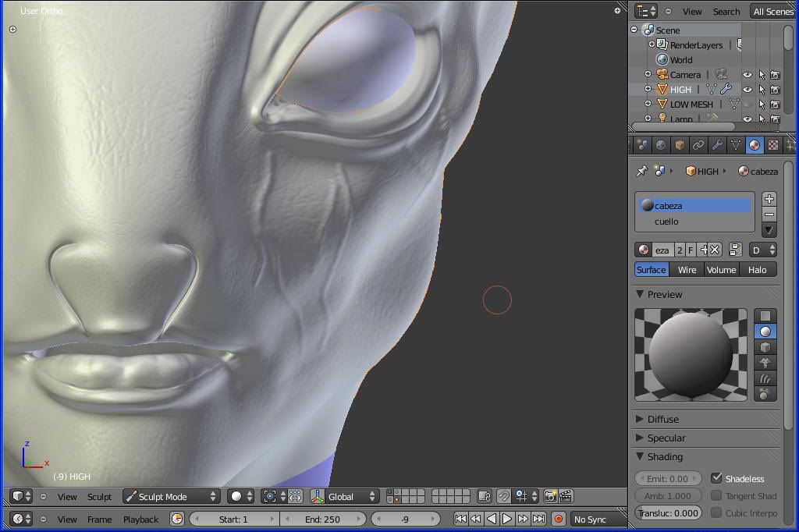
Task: Toggle Camera visibility eye in outliner
Action: pyautogui.click(x=747, y=75)
